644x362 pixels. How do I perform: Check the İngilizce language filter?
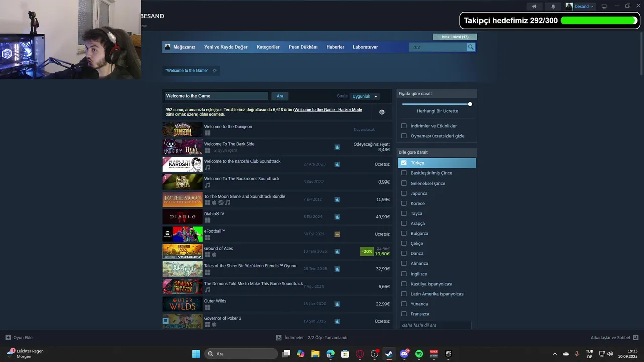pos(404,274)
